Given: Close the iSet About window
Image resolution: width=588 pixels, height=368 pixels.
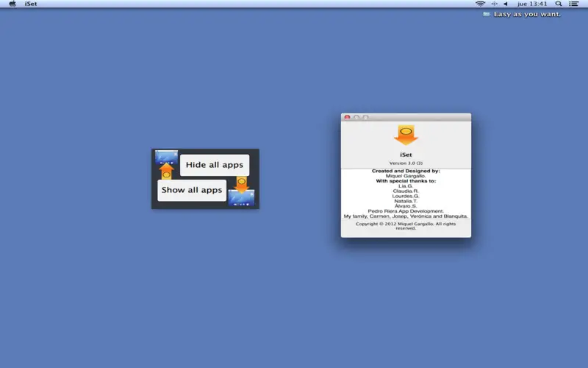Looking at the screenshot, I should click(x=347, y=117).
